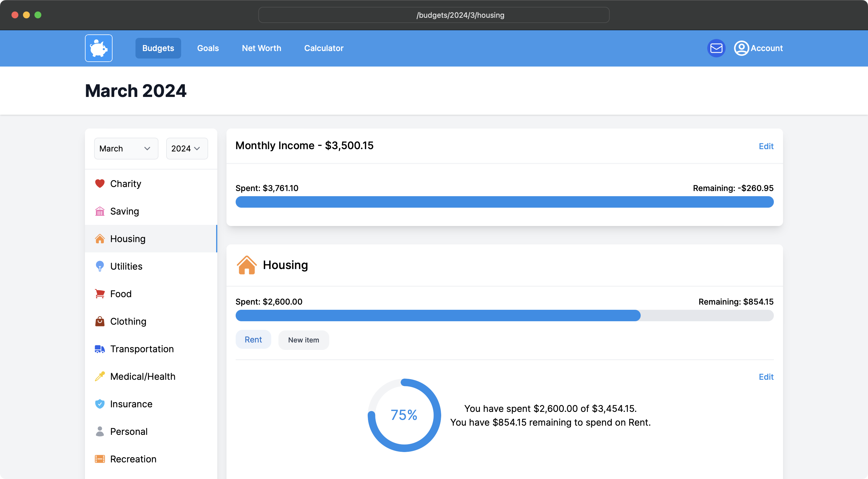Screen dimensions: 868x479
Task: Select the Rent item pill
Action: coord(253,340)
